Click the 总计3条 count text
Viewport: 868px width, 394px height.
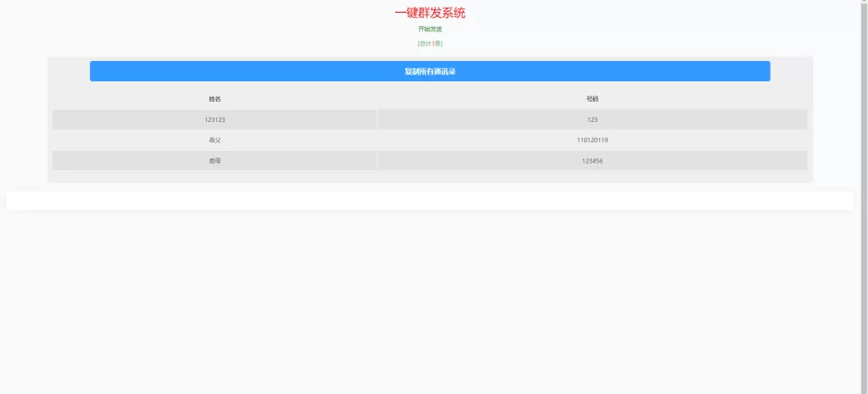(x=430, y=44)
